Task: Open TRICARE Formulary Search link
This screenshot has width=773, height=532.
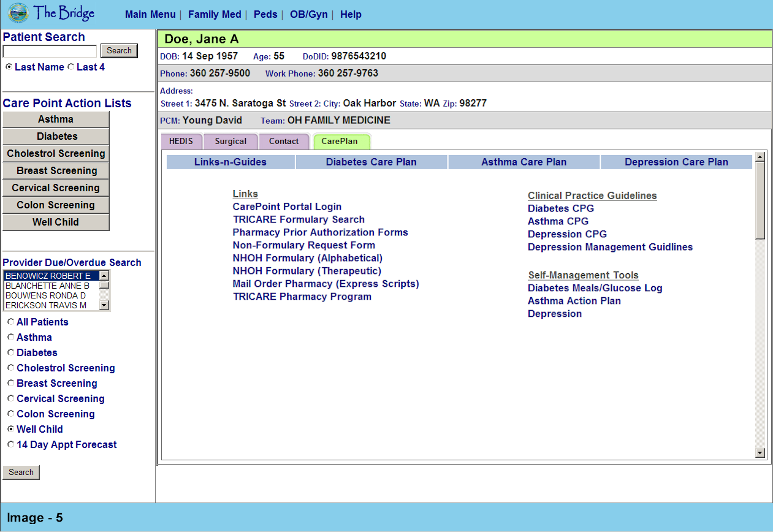Action: click(299, 219)
